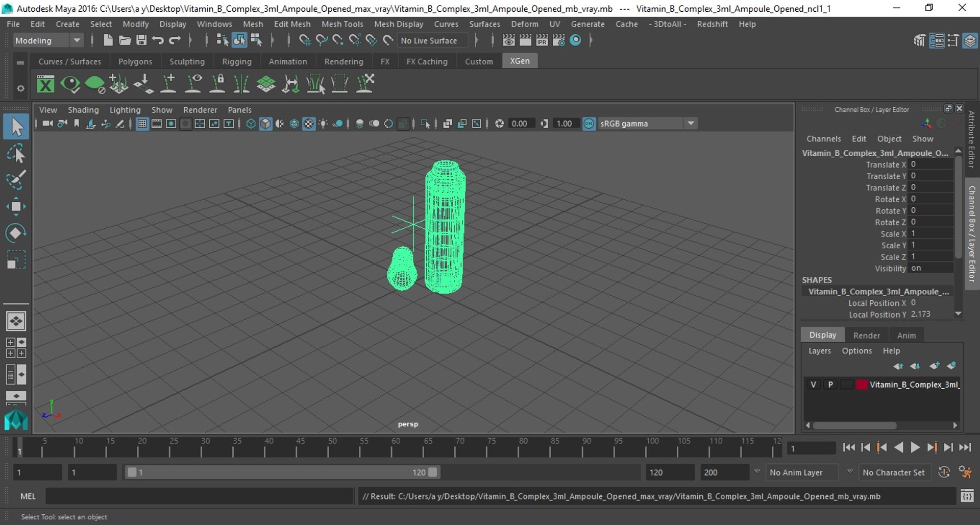This screenshot has height=525, width=980.
Task: Click the range slider end handle at 120
Action: [x=433, y=472]
